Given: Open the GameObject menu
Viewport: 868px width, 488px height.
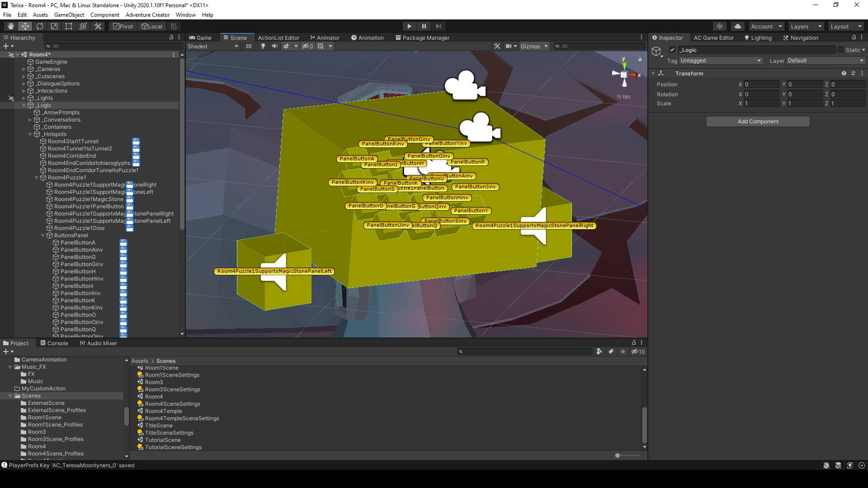Looking at the screenshot, I should point(69,15).
